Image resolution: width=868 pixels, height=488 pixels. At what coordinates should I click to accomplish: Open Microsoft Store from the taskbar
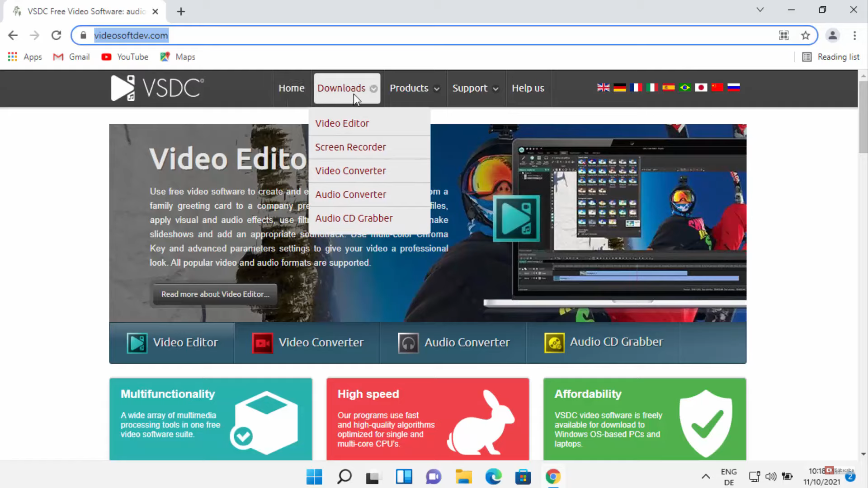[x=523, y=477]
